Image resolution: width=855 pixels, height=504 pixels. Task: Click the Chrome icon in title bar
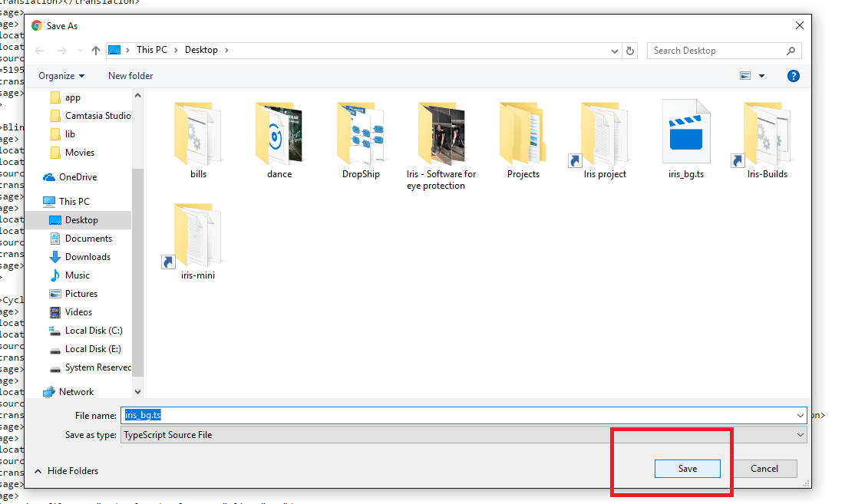(x=37, y=25)
